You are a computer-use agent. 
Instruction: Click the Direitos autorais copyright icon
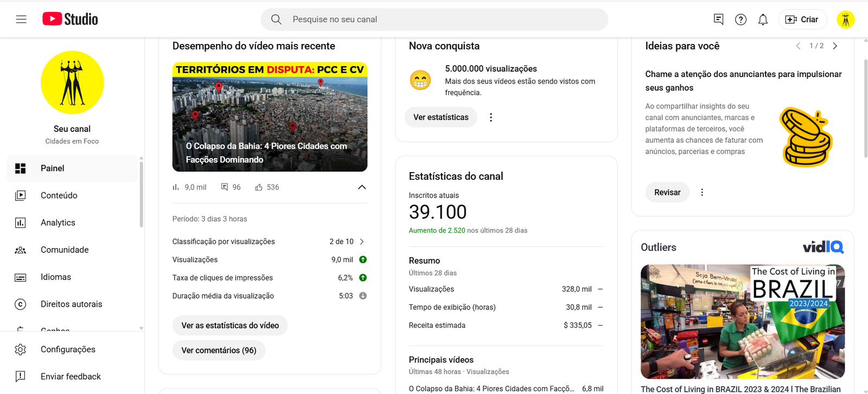[x=21, y=304]
